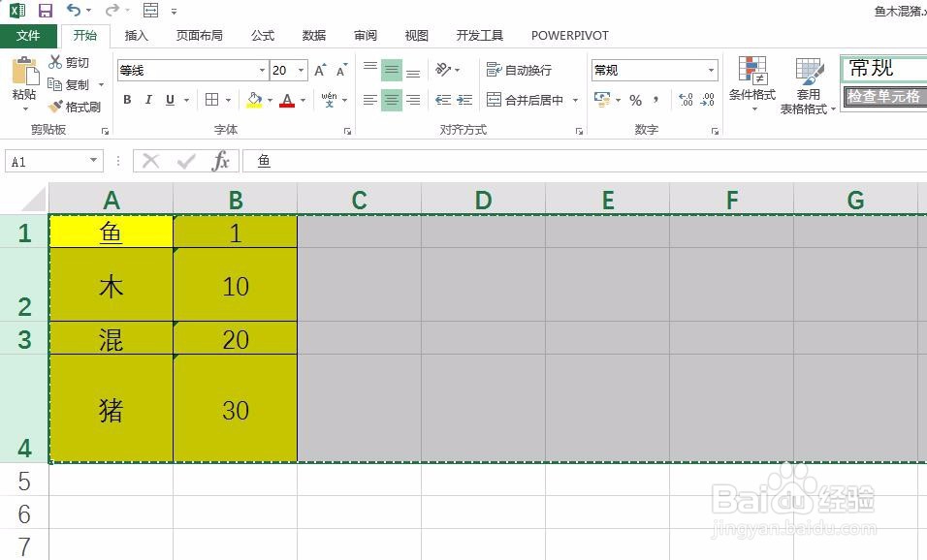Click Increase Decimal icon
The image size is (927, 560).
pyautogui.click(x=686, y=100)
